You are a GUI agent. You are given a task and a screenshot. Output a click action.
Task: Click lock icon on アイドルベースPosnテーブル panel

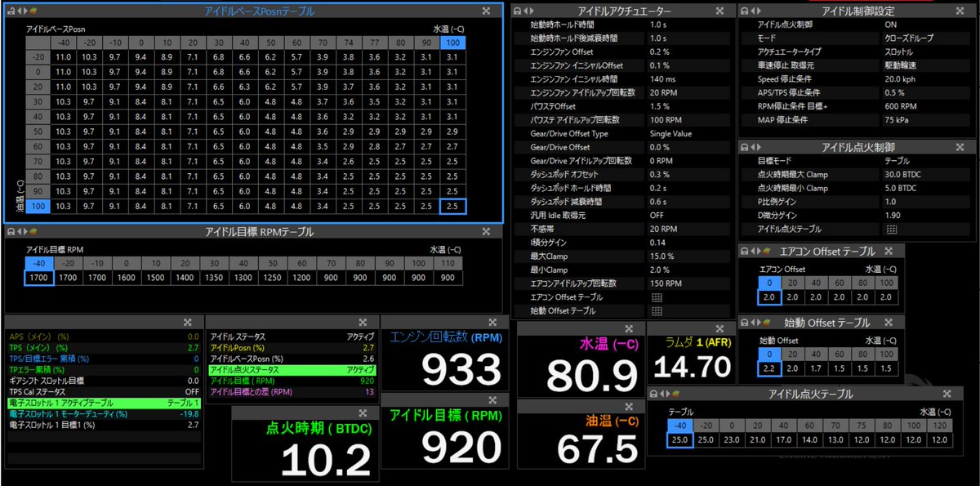[10, 11]
